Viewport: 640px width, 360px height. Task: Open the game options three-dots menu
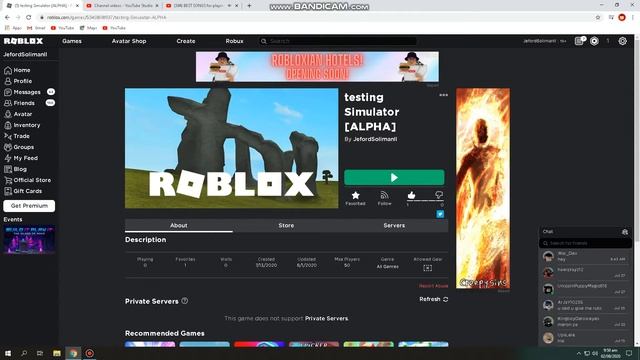[x=443, y=95]
